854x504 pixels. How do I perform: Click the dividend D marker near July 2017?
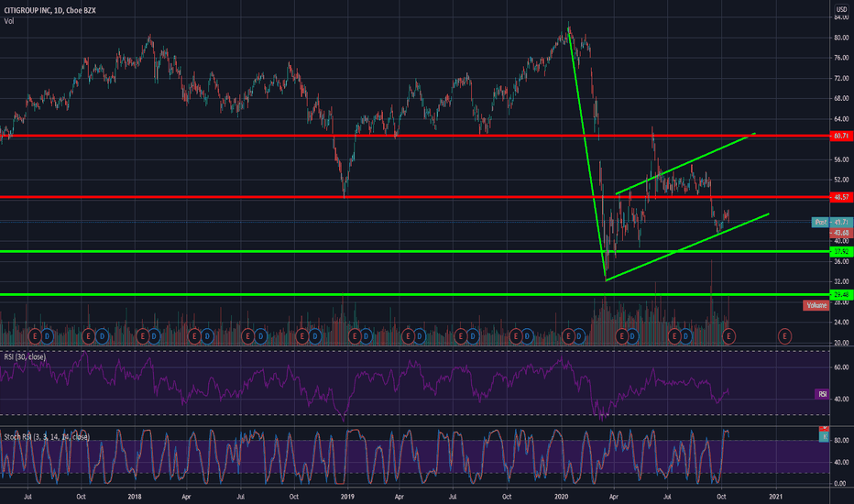48,336
